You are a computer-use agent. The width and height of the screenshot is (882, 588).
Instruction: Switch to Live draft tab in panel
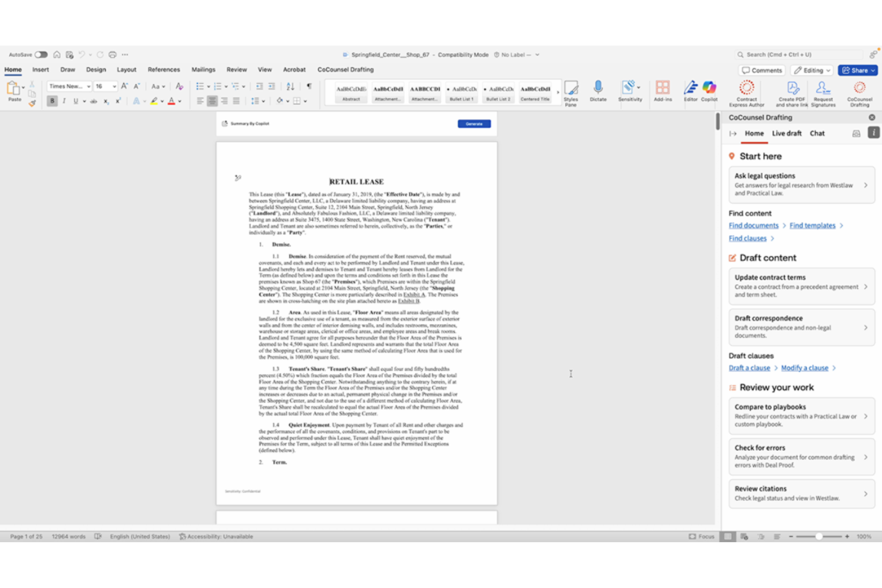pos(787,133)
